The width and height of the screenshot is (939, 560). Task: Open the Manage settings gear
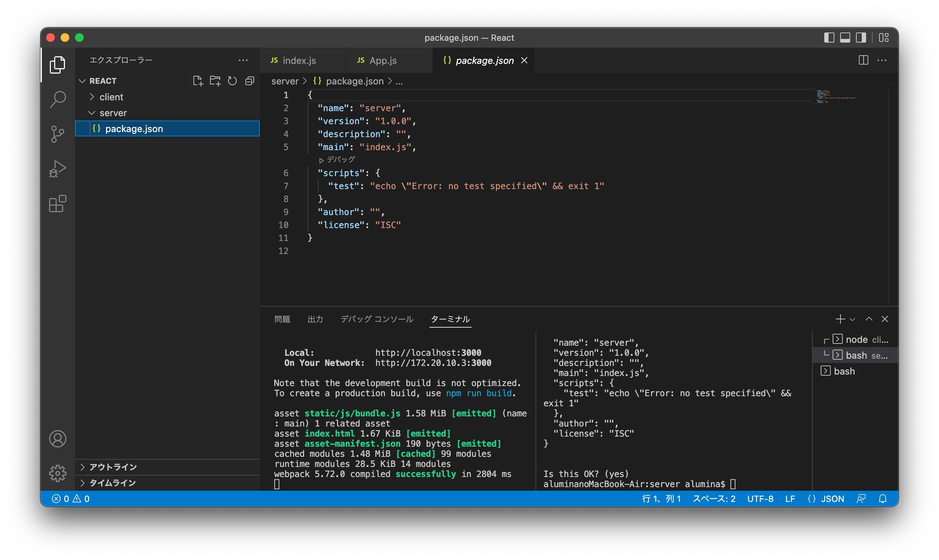click(x=58, y=473)
